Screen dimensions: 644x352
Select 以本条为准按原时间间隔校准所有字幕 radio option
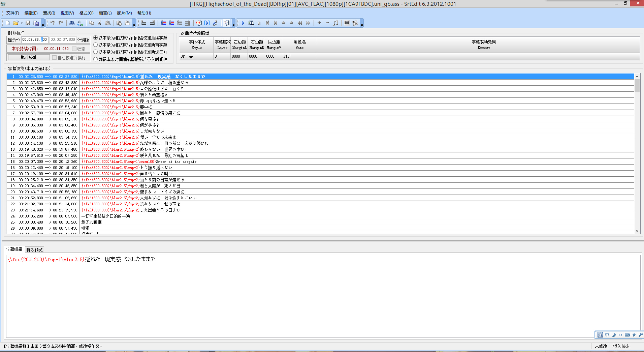(130, 45)
